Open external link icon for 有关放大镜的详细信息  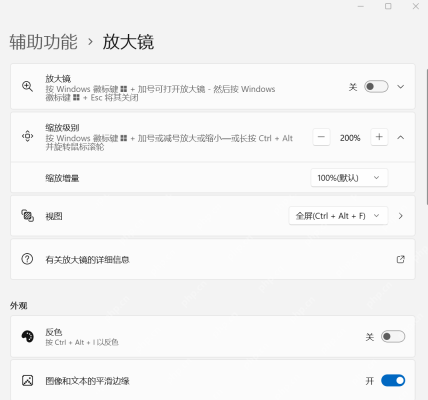(x=400, y=259)
